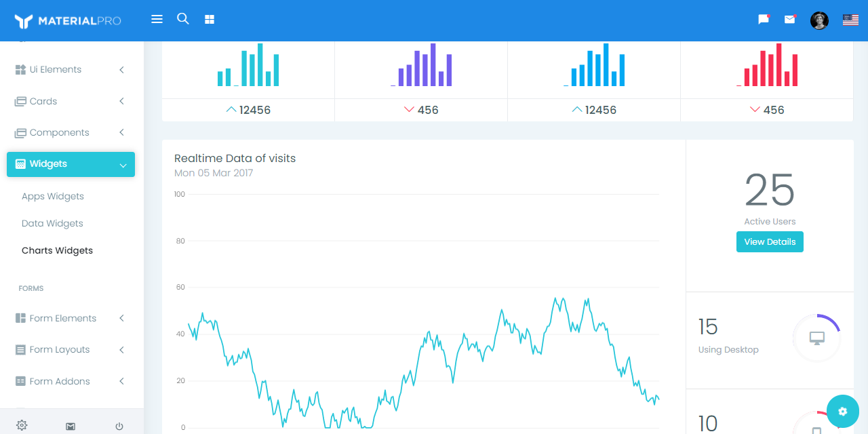This screenshot has width=868, height=434.
Task: Click the sidebar footer settings gear
Action: point(22,425)
